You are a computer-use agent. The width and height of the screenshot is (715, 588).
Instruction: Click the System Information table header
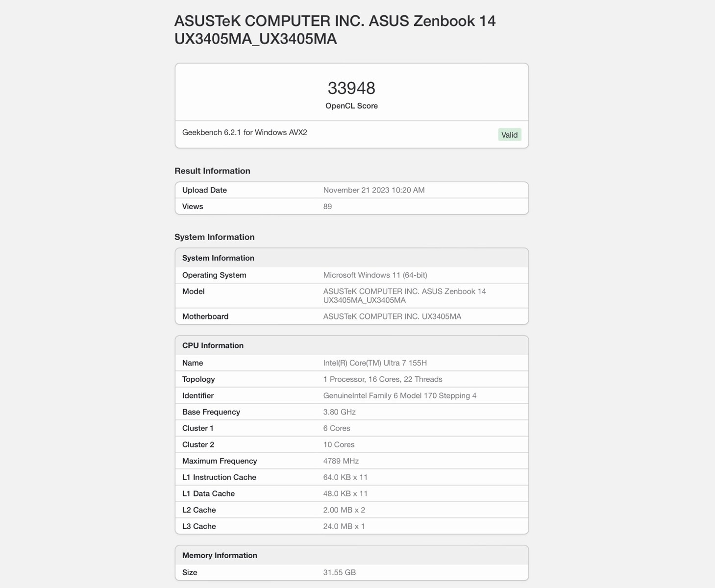point(218,258)
